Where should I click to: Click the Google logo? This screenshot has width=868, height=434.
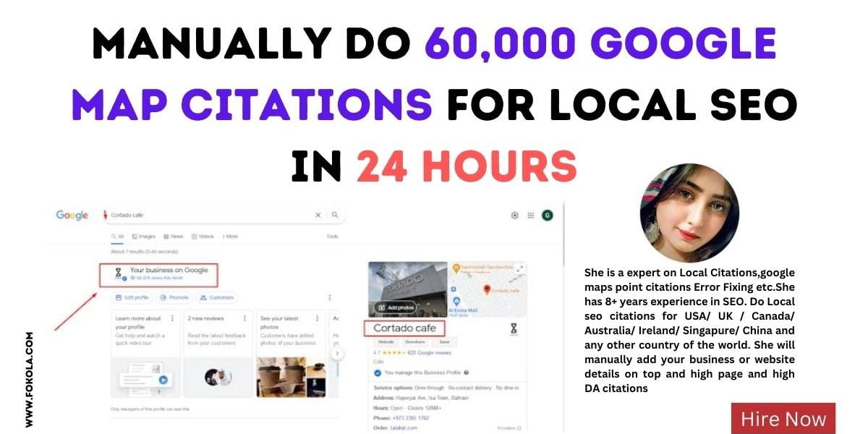click(x=72, y=215)
